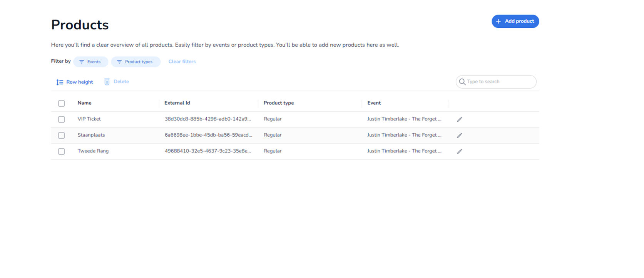The image size is (644, 278).
Task: Sort by the Event column header
Action: point(374,103)
